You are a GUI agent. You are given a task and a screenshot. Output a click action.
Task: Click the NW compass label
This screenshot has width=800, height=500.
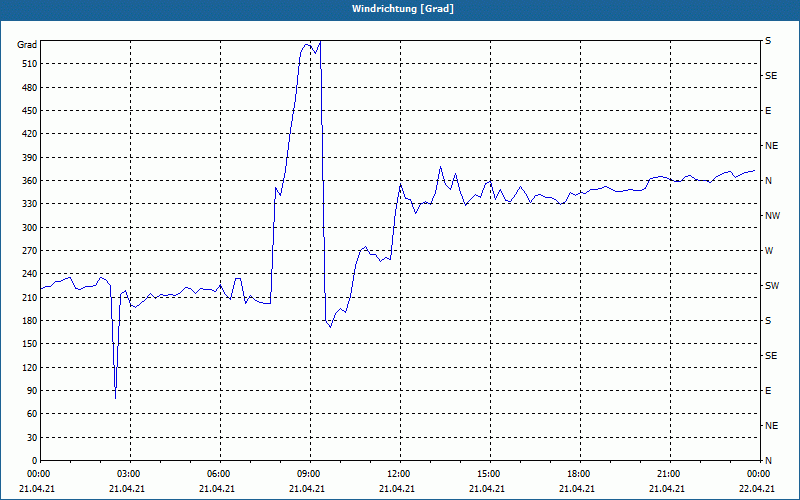[x=772, y=216]
